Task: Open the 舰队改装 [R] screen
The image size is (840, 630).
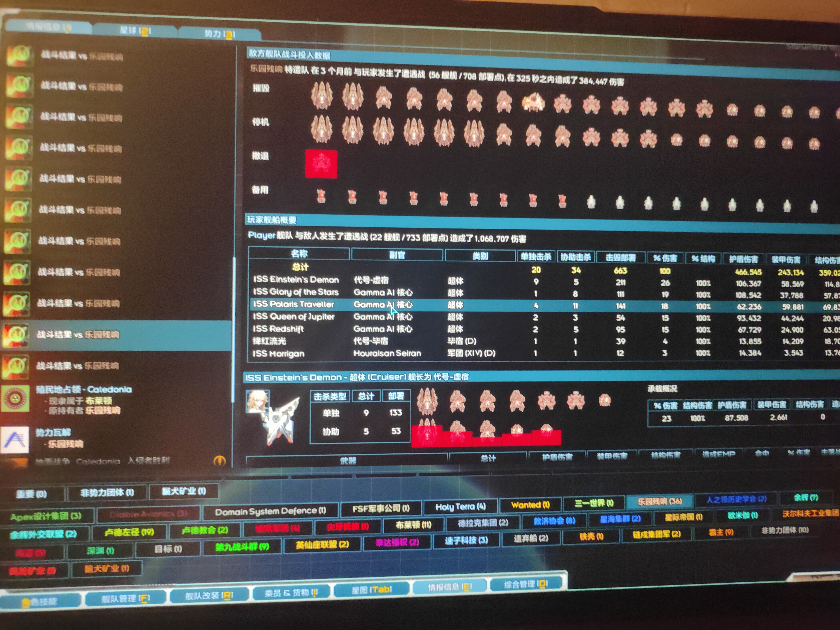Action: tap(209, 595)
